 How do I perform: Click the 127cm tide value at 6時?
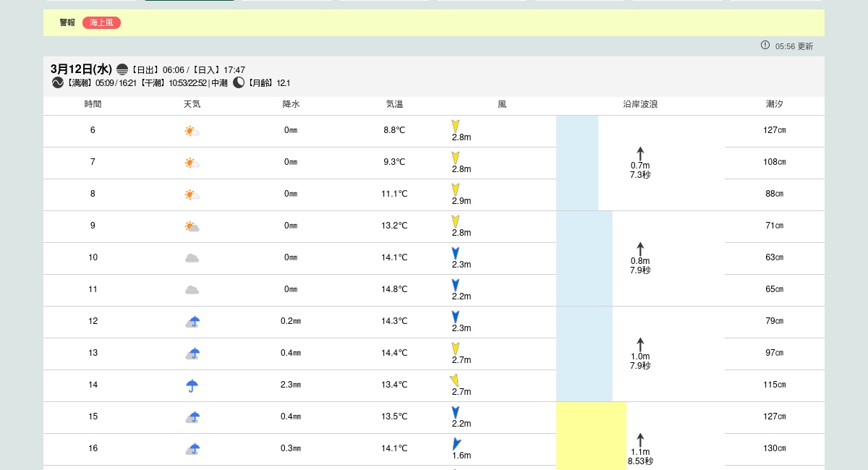point(775,130)
